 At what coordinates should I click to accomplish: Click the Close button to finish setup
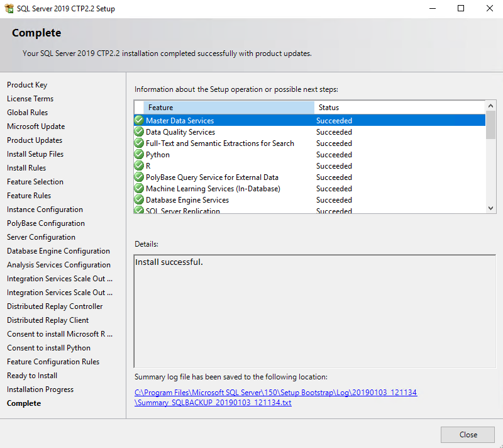point(467,435)
